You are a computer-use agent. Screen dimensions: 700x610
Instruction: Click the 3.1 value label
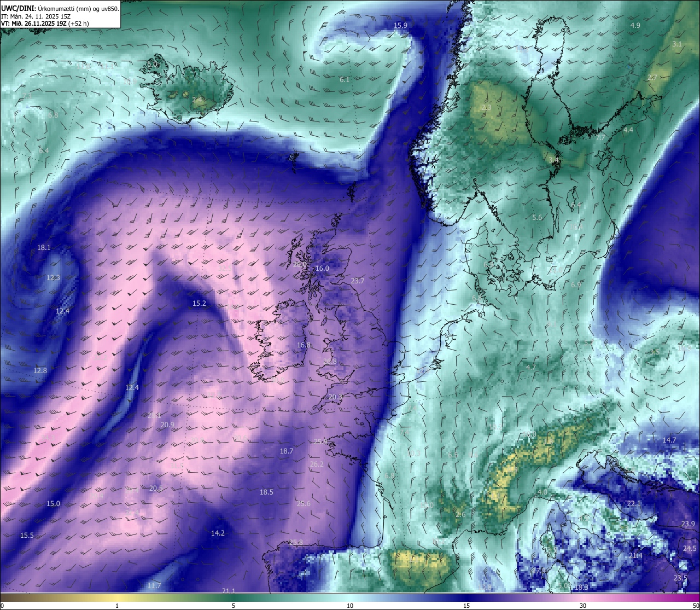click(x=677, y=44)
